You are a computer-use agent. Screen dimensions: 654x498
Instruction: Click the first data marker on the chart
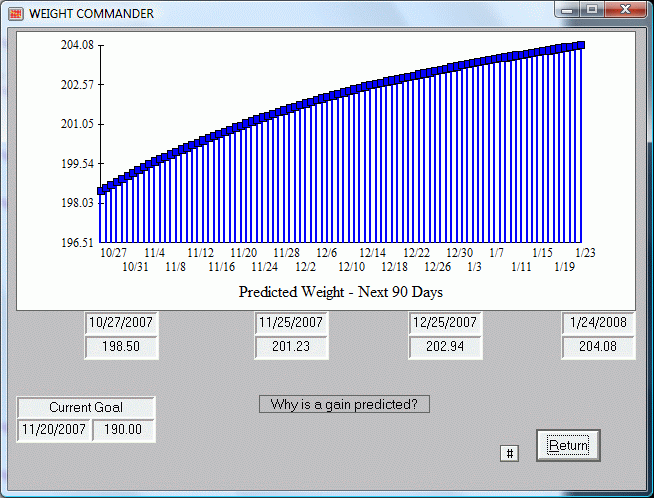[101, 190]
